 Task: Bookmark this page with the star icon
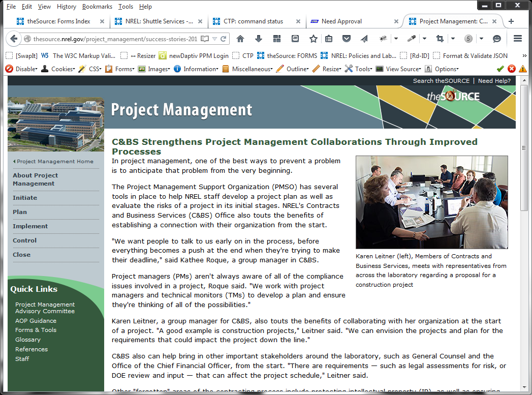coord(313,39)
